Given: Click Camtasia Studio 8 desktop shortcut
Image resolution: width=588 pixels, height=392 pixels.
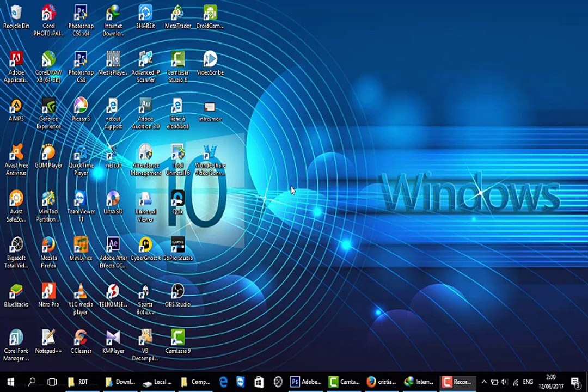Looking at the screenshot, I should click(177, 67).
